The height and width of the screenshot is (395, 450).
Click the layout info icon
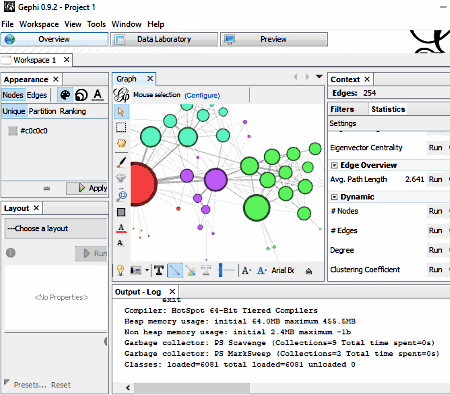[11, 253]
